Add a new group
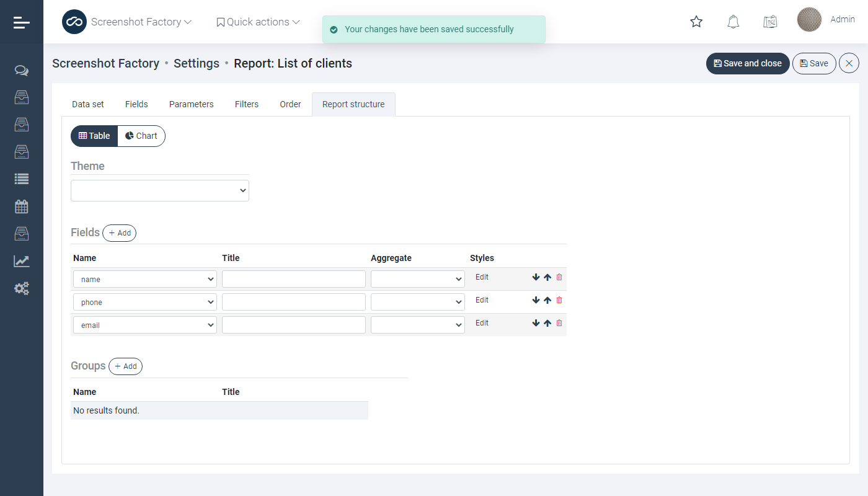Viewport: 868px width, 496px height. click(125, 366)
